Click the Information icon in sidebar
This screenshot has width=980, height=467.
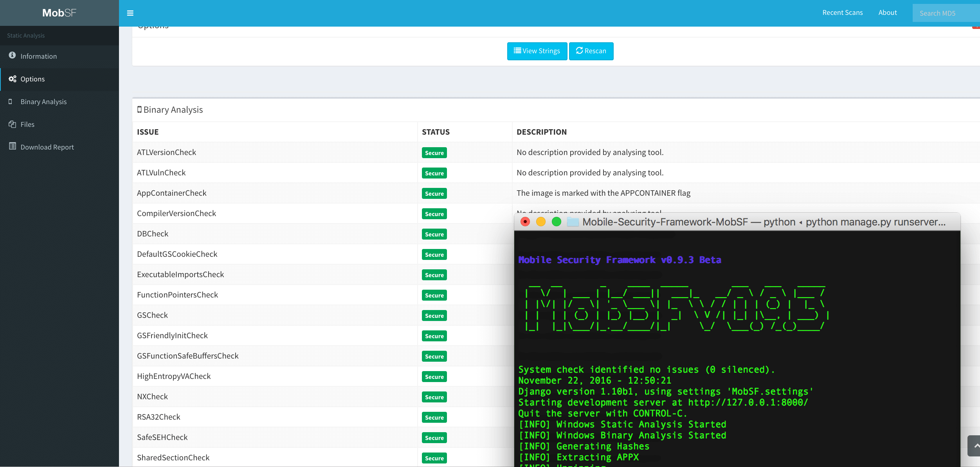click(12, 55)
